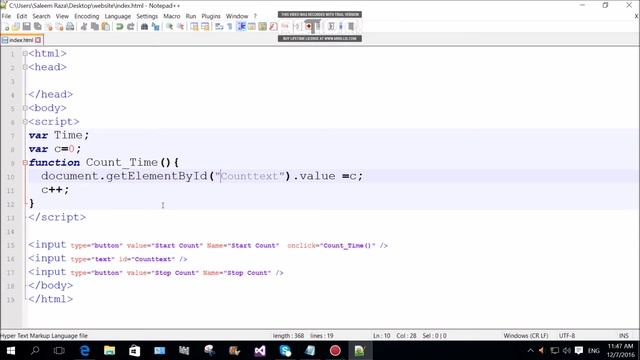The width and height of the screenshot is (640, 360).
Task: Toggle the Show indent guide icon
Action: tap(241, 27)
